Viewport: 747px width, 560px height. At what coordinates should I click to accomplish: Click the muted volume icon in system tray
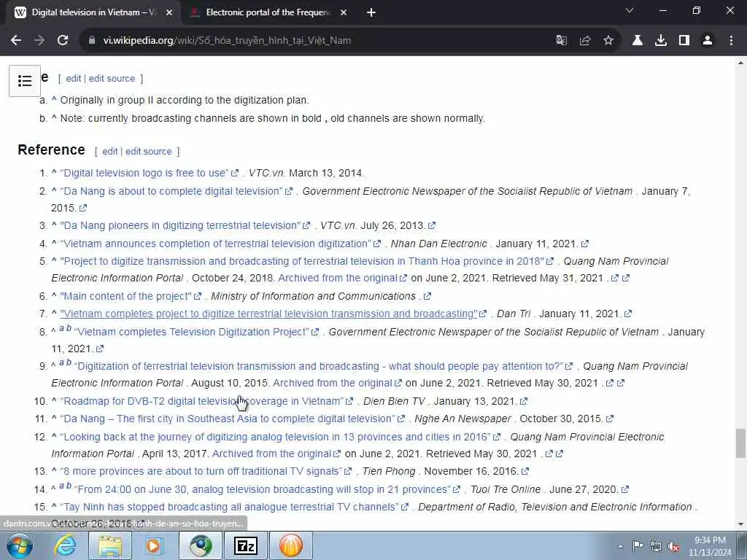point(673,547)
